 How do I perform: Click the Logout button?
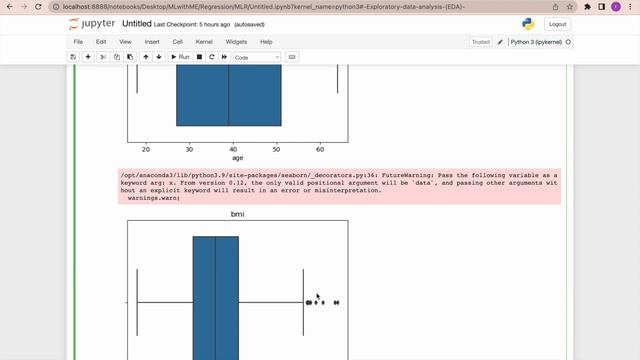coord(558,24)
